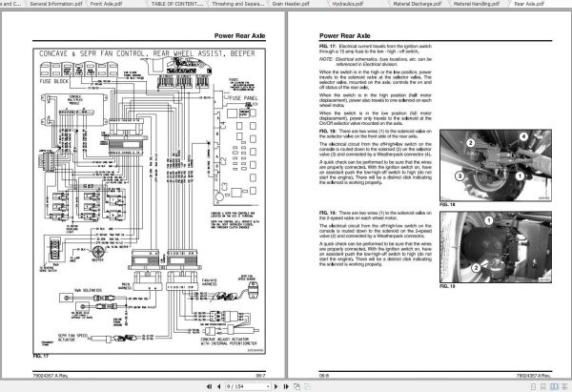Click the 'FIG. 19' caption under photo

[447, 286]
